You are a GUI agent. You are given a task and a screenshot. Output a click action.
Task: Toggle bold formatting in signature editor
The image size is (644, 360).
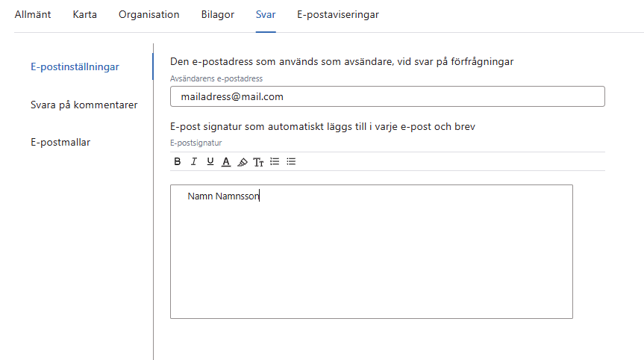click(x=178, y=161)
